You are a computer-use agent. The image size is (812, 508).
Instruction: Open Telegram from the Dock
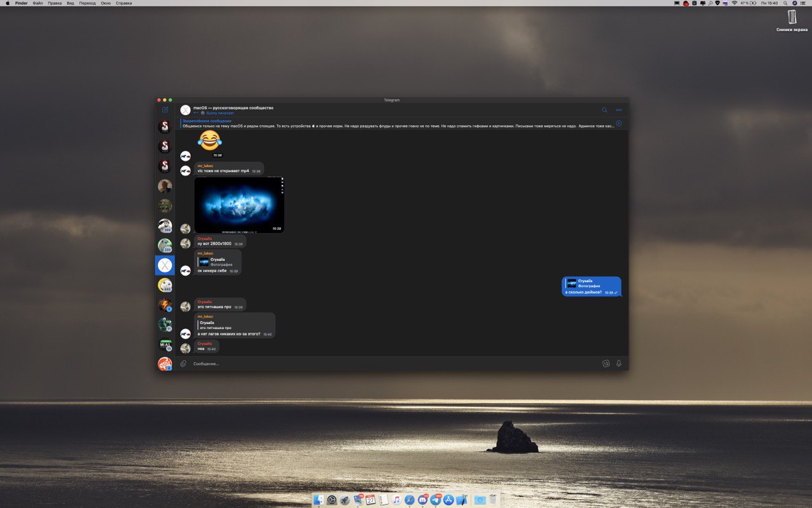click(x=436, y=500)
